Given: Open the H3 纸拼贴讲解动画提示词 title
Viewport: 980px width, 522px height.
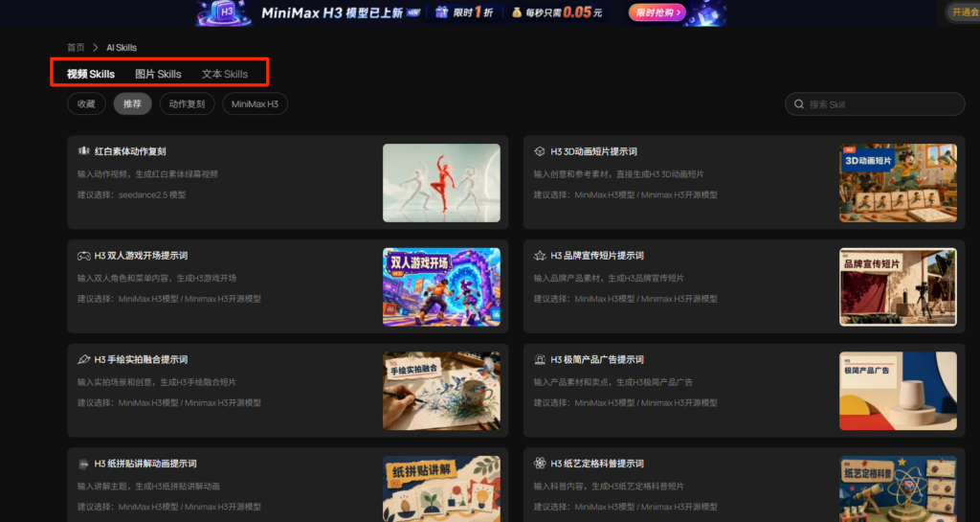Looking at the screenshot, I should tap(145, 464).
